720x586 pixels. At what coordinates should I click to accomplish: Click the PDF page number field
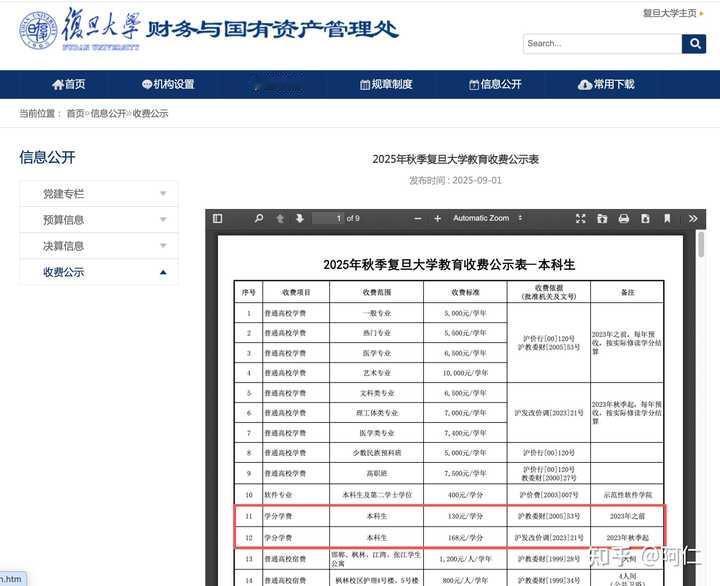[328, 219]
